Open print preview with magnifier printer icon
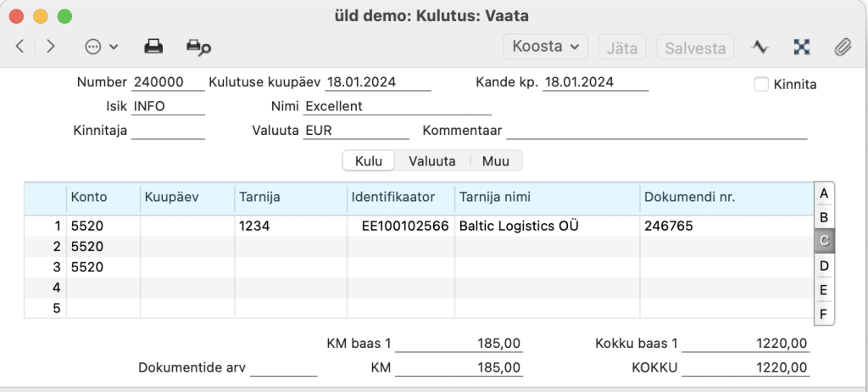868x392 pixels. (198, 48)
